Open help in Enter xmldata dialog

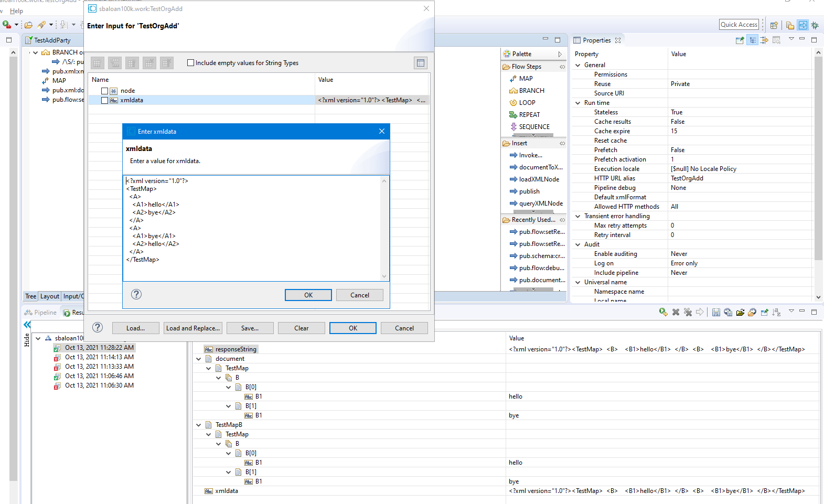point(136,294)
